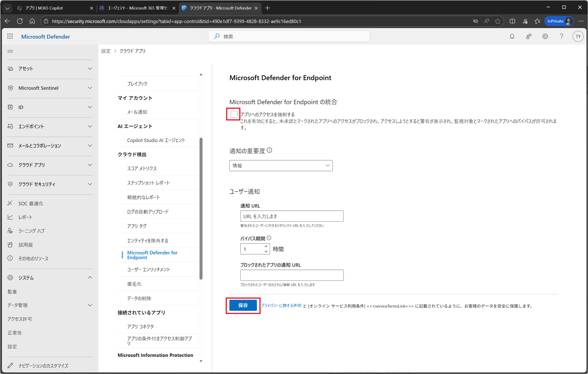Open the 匿名化 settings item
This screenshot has height=374, width=588.
134,284
